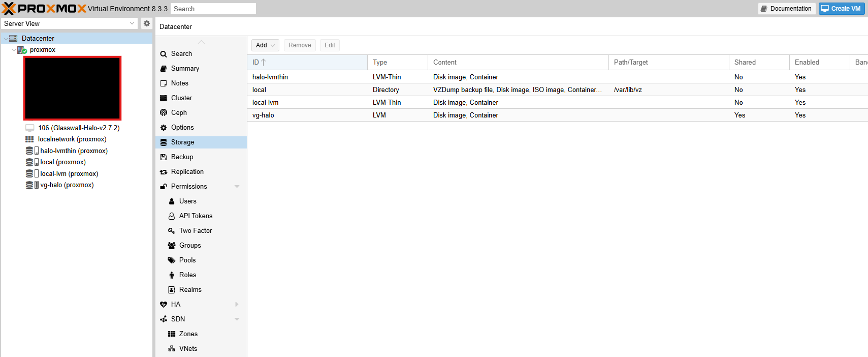The width and height of the screenshot is (868, 357).
Task: Click the localnetwork grid icon
Action: point(29,139)
